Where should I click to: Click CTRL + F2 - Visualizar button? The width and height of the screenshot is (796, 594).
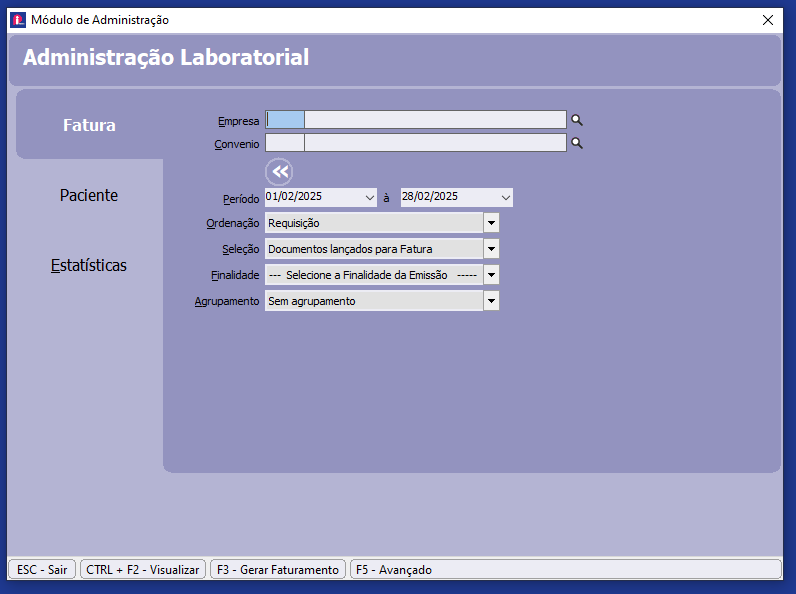click(x=143, y=569)
